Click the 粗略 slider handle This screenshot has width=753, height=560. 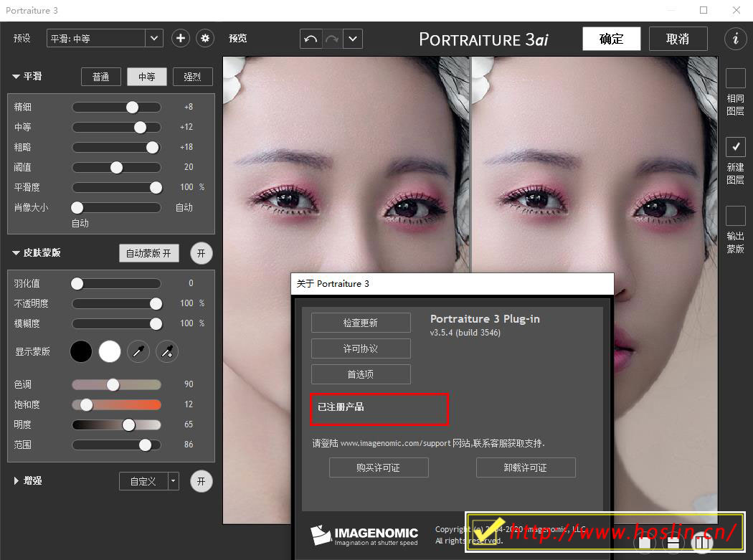point(152,148)
